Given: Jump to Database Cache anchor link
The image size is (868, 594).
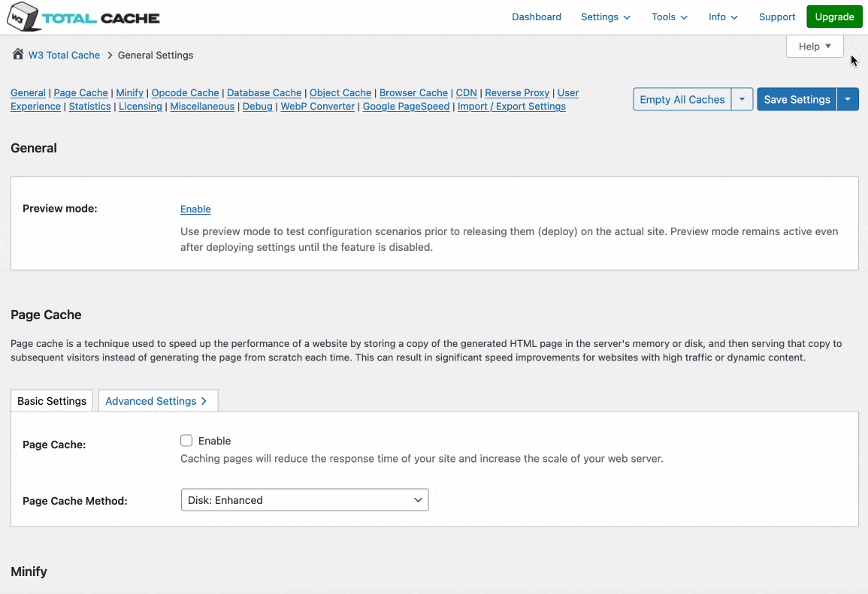Looking at the screenshot, I should tap(264, 93).
